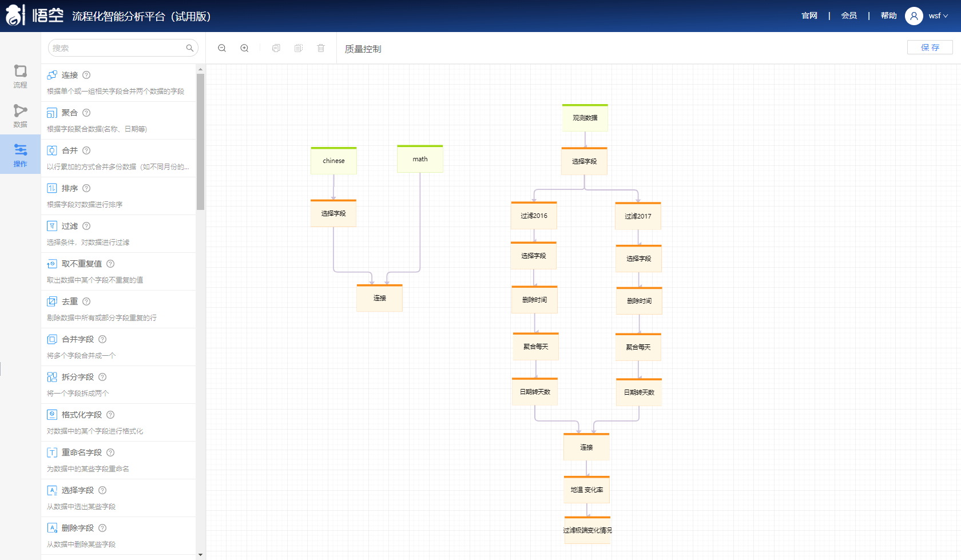Click the copy icon in the canvas toolbar

click(276, 48)
